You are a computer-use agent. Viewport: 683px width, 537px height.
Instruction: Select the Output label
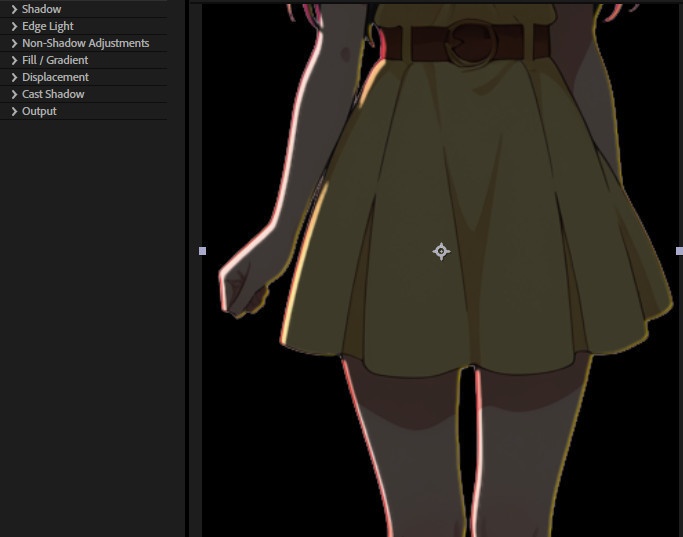click(x=39, y=111)
